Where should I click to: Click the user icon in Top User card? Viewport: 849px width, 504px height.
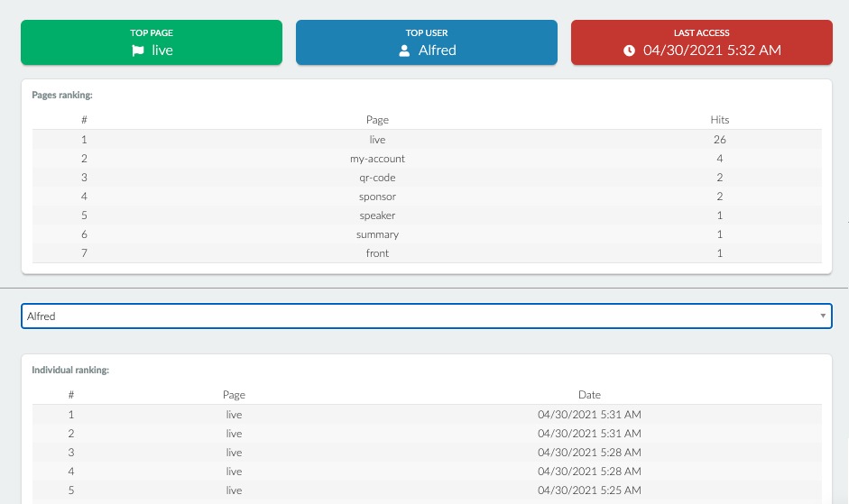click(x=404, y=50)
